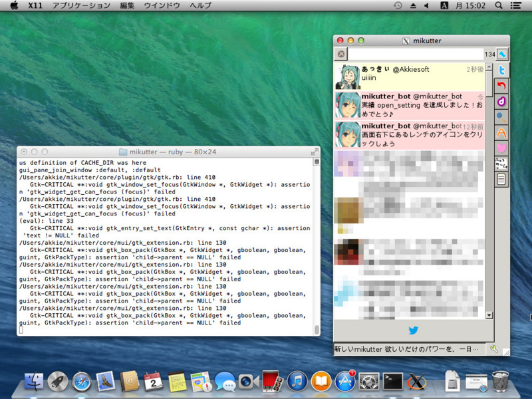Open the purple d direct messages tab

(x=501, y=101)
